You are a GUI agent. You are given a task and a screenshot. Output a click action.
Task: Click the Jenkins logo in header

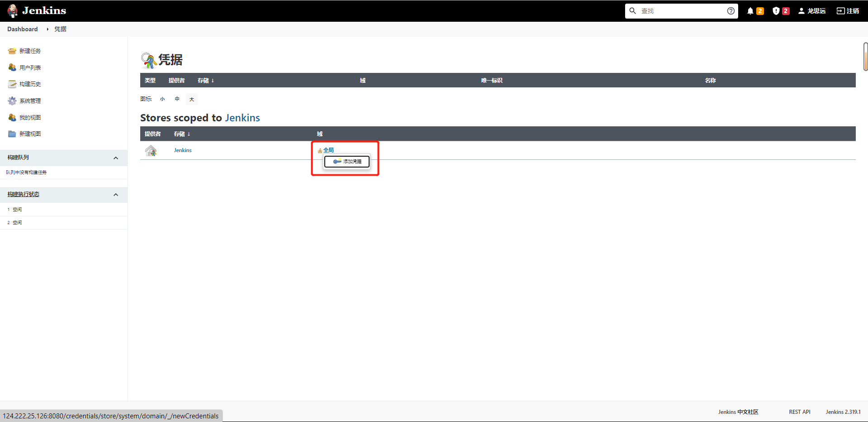[x=37, y=10]
